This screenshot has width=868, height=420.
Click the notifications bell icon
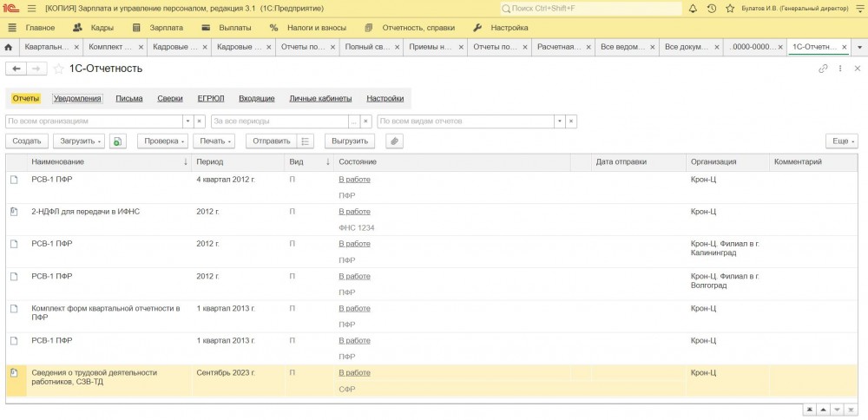point(692,8)
